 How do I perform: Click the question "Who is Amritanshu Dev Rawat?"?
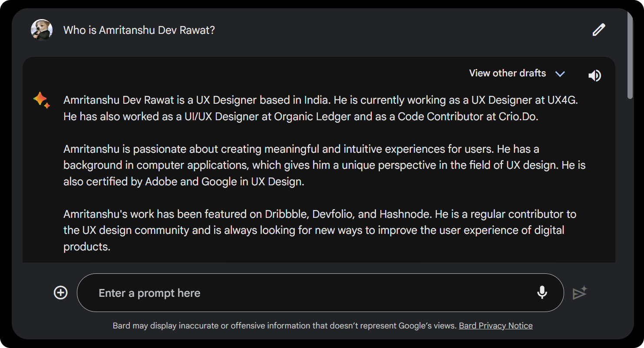coord(139,30)
